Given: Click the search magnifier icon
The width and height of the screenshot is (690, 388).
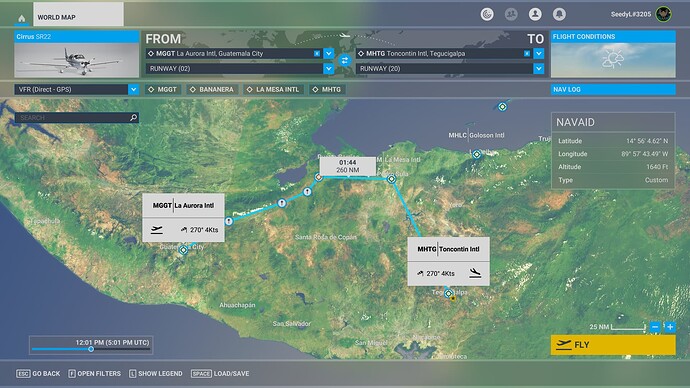Looking at the screenshot, I should [133, 117].
